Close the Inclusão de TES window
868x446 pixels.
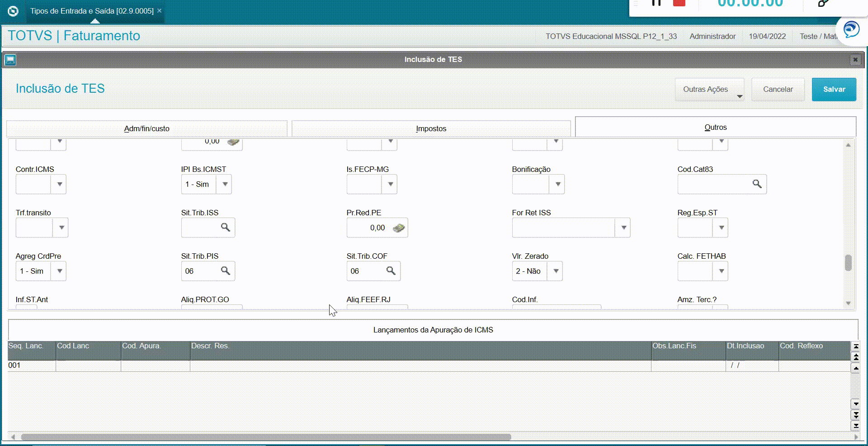point(855,60)
